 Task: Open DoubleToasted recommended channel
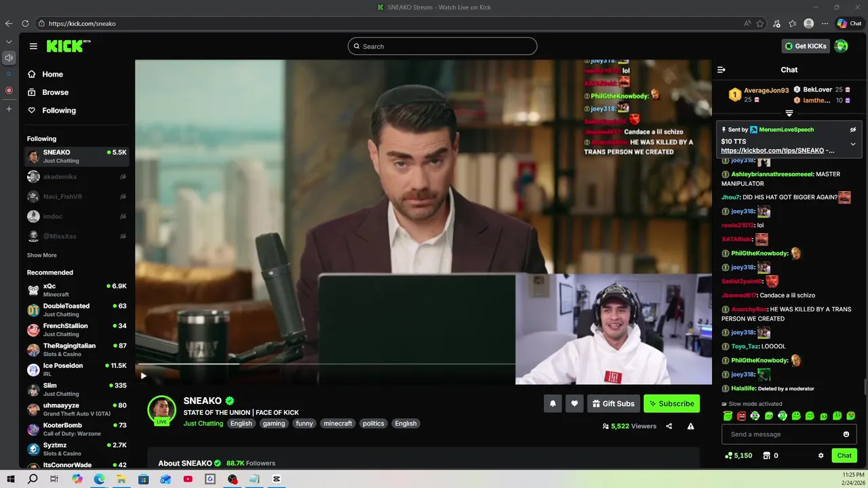click(x=77, y=310)
